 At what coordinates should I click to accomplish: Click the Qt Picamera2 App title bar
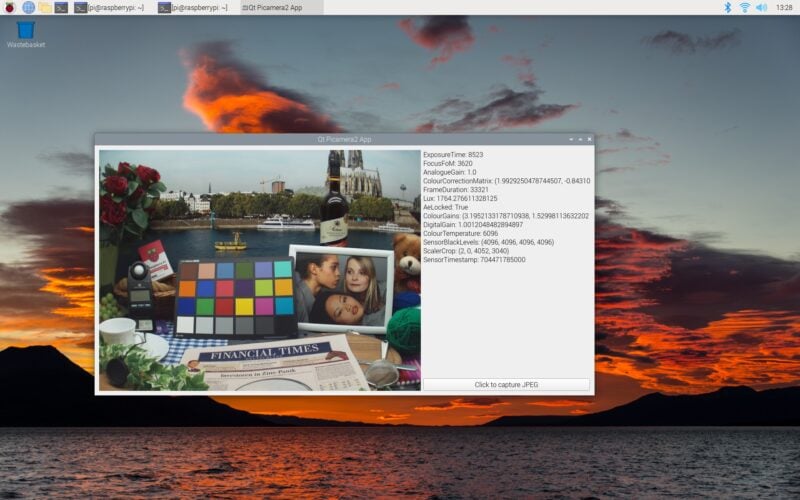(344, 139)
